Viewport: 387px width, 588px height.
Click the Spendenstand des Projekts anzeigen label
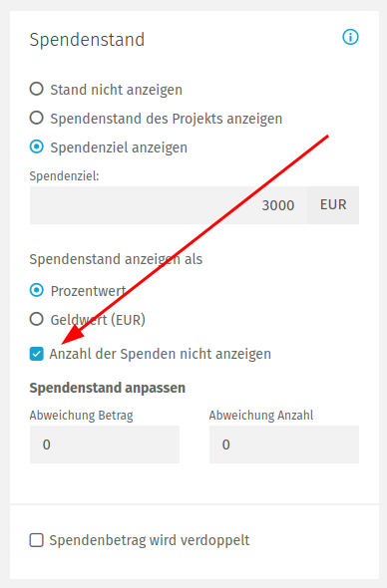[167, 119]
